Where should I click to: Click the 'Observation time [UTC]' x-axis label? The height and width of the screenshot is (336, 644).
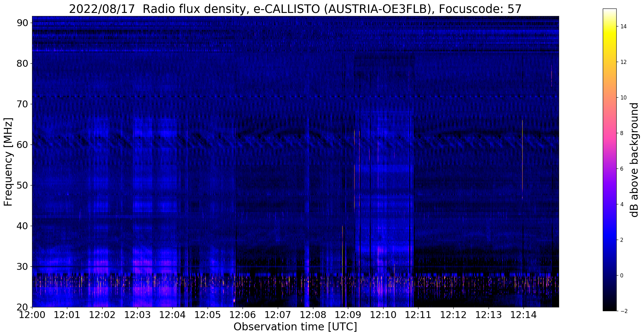pos(295,327)
